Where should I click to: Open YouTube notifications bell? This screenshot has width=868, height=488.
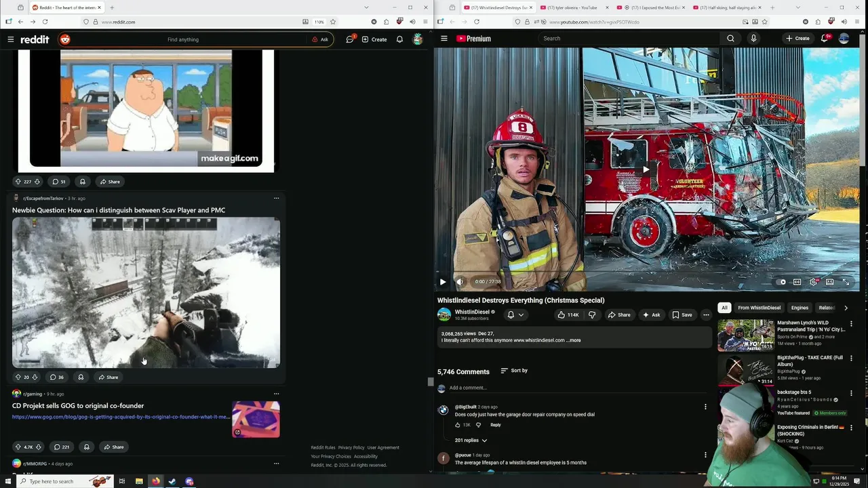click(x=825, y=39)
